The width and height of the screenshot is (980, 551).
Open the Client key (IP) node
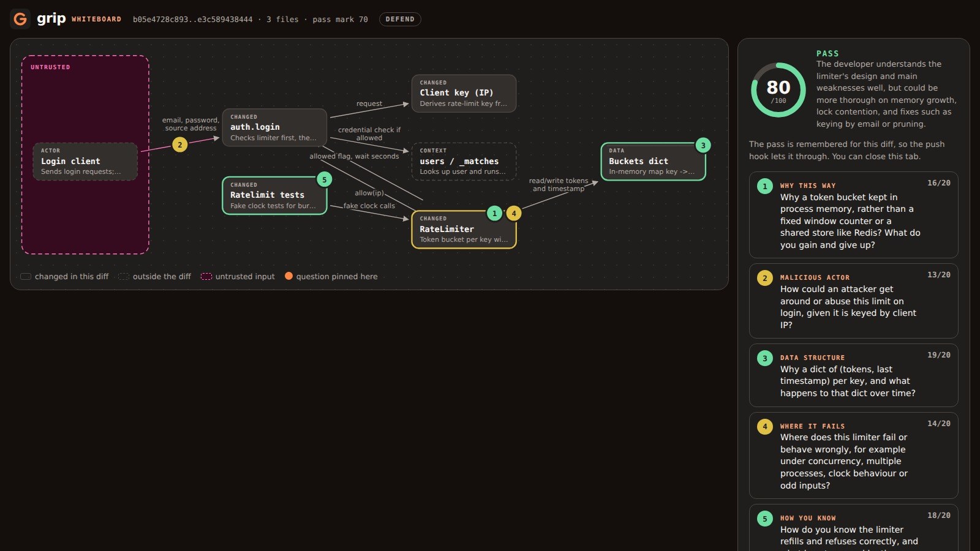click(x=464, y=94)
